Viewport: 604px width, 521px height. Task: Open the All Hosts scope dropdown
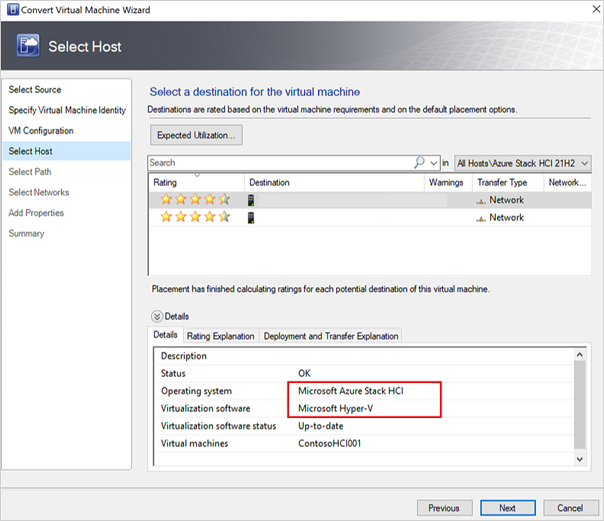pos(522,162)
